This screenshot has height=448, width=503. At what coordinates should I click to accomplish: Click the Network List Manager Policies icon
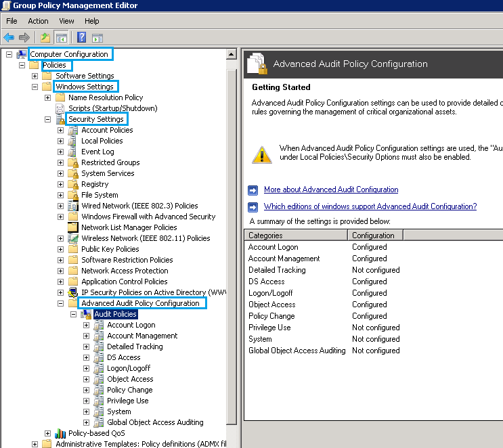pos(73,227)
